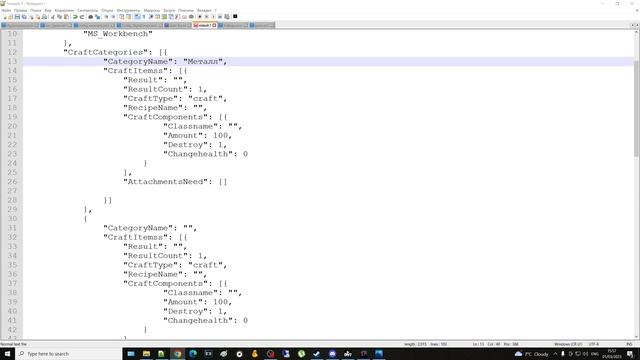Viewport: 640px width, 360px height.
Task: Click the "Металл" value on line 13
Action: (203, 62)
